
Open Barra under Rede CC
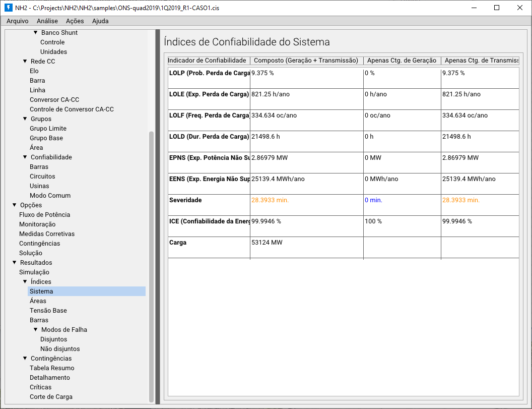tap(37, 81)
